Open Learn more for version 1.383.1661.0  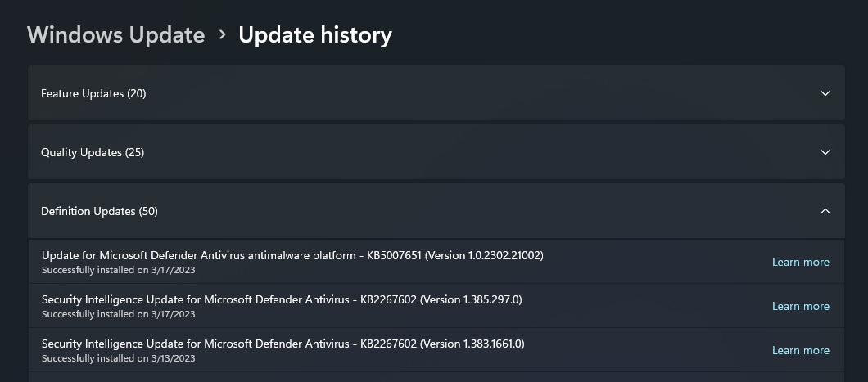800,350
